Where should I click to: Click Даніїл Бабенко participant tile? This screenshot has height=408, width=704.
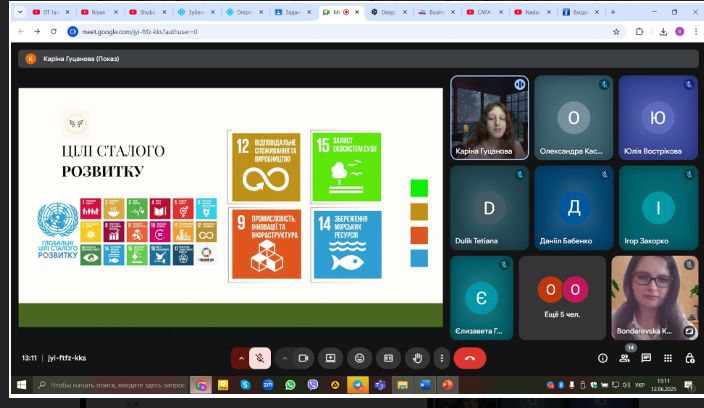point(573,208)
